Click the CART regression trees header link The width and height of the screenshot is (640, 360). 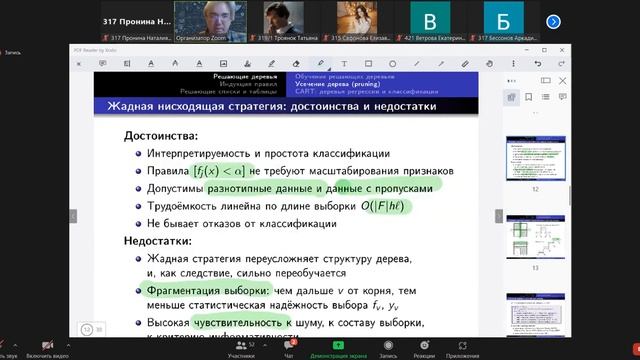pos(367,92)
